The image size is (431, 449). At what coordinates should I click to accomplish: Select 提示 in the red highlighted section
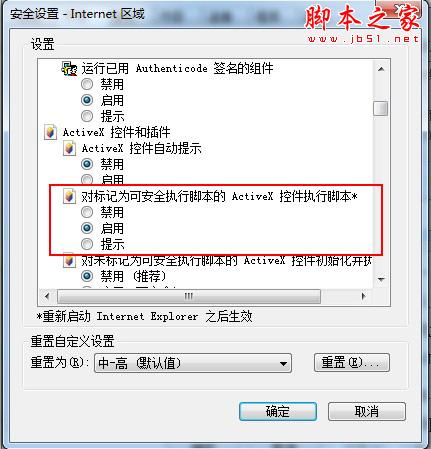coord(87,244)
